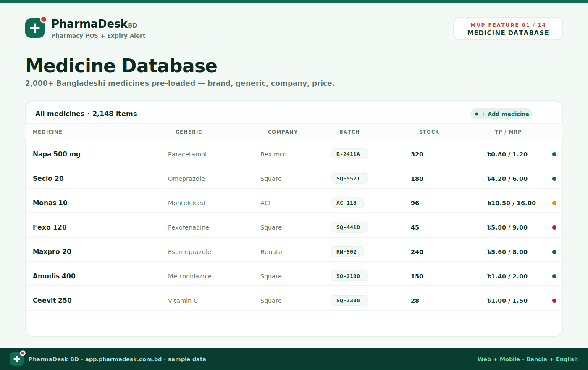Open the MVP Feature 01/14 Medicine Database badge
The height and width of the screenshot is (370, 588).
point(508,29)
